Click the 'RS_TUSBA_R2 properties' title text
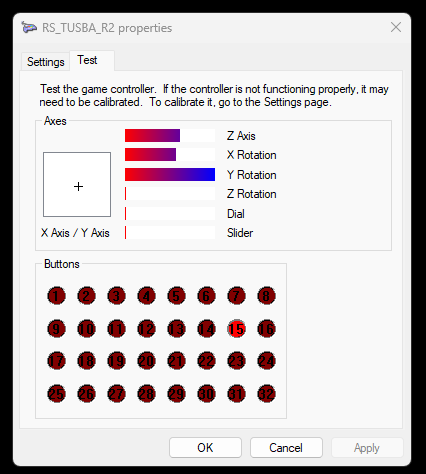The image size is (426, 474). tap(107, 28)
